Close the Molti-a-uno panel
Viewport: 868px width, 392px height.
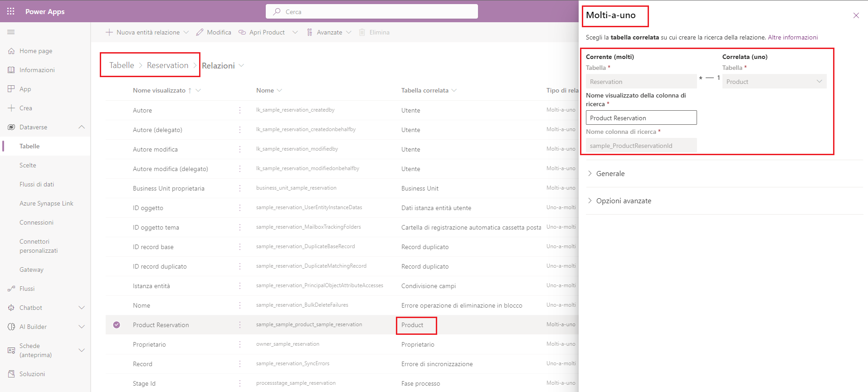pyautogui.click(x=856, y=15)
